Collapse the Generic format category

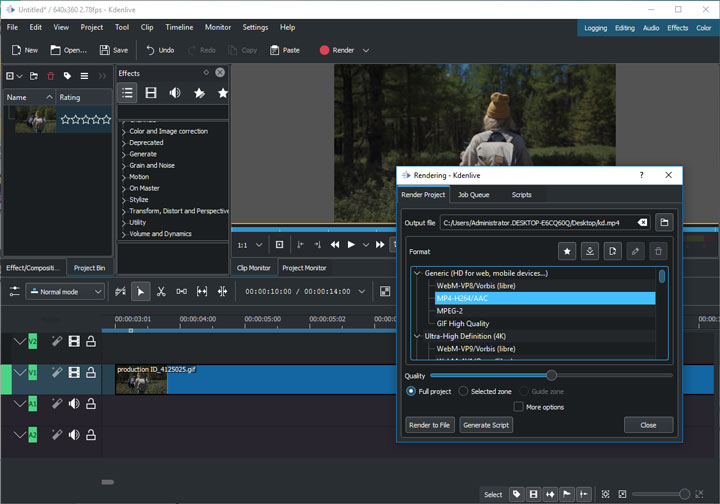417,273
